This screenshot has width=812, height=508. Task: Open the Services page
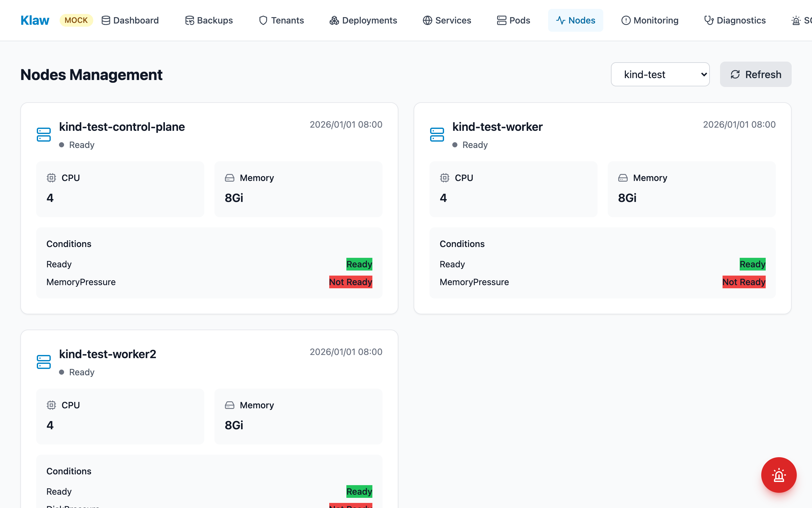tap(447, 21)
